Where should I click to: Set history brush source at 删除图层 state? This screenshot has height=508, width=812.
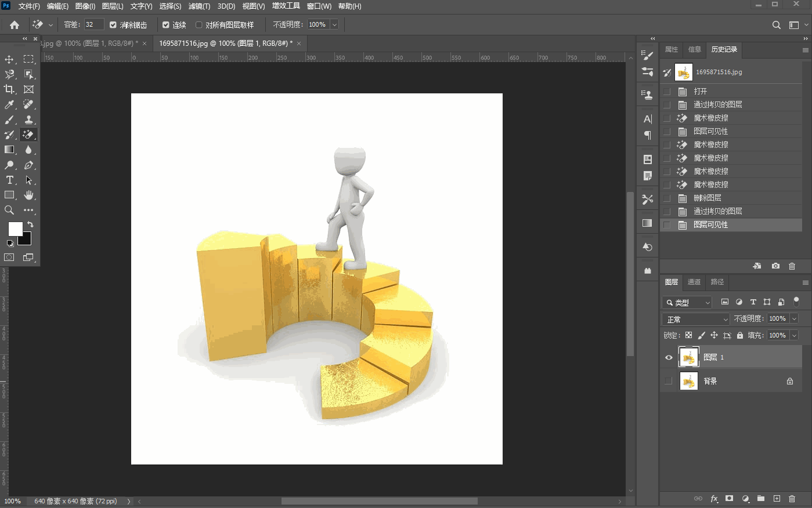click(x=667, y=198)
